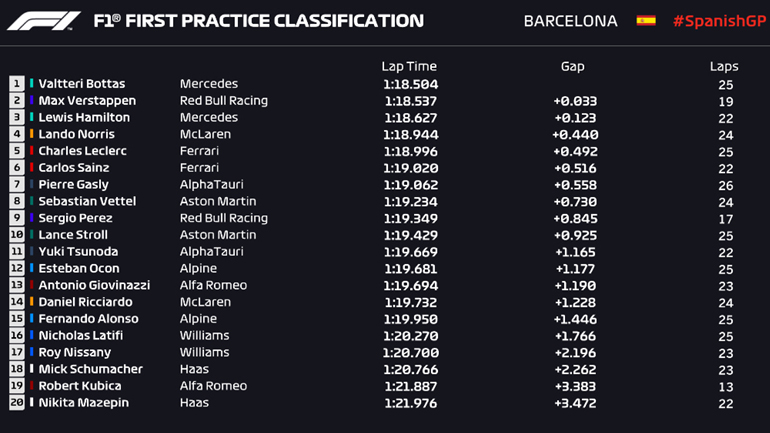Click position 20 number badge
This screenshot has width=770, height=433.
coord(17,402)
